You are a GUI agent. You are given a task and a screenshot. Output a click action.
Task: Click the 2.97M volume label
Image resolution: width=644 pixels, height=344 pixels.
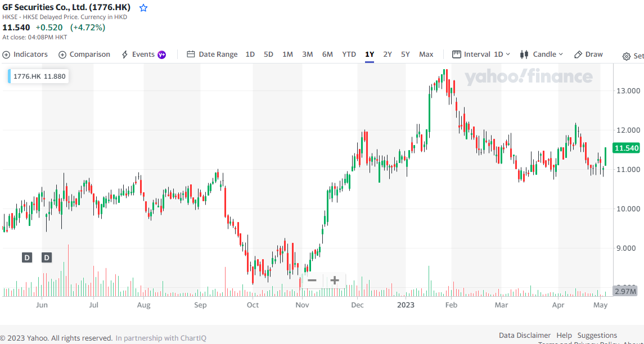click(626, 292)
